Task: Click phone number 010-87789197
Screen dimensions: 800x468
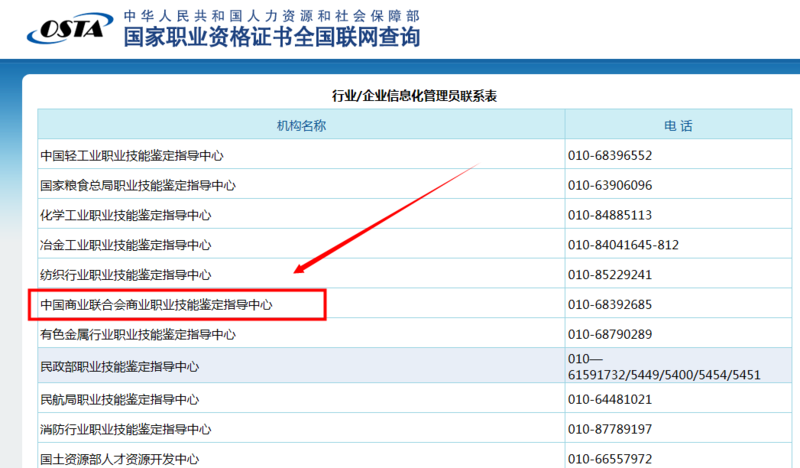Action: point(610,430)
